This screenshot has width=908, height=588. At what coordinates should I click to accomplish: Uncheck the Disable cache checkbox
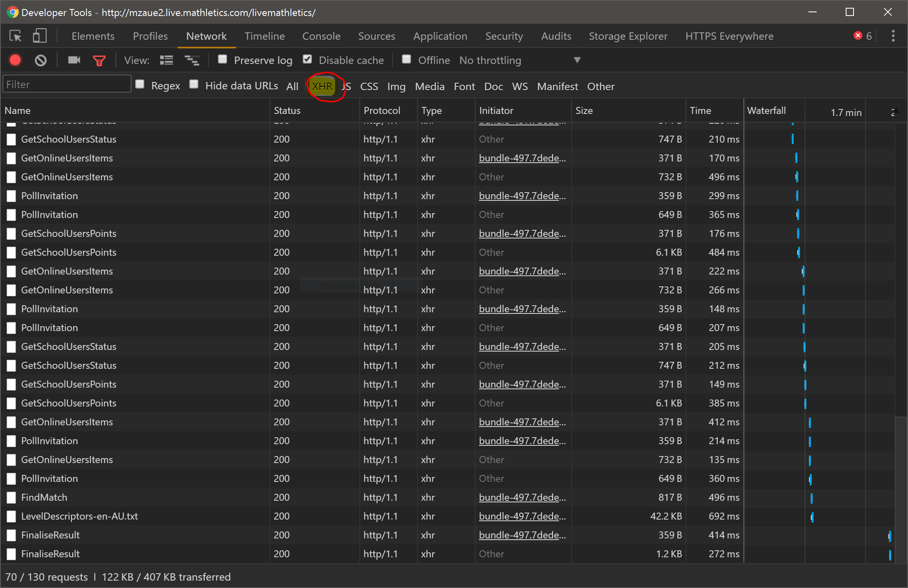pyautogui.click(x=307, y=59)
